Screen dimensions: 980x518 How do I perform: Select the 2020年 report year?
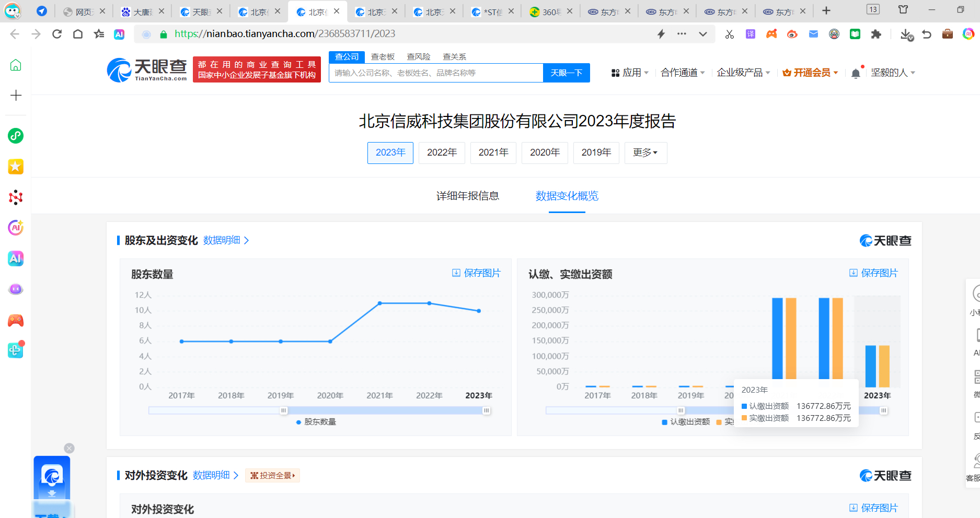545,152
